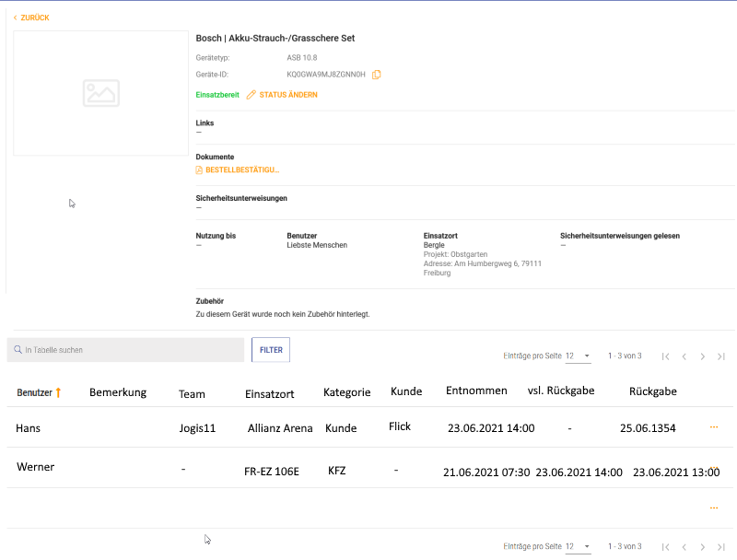Click the orange sort arrow beside Benutzer
737x560 pixels.
tap(58, 392)
